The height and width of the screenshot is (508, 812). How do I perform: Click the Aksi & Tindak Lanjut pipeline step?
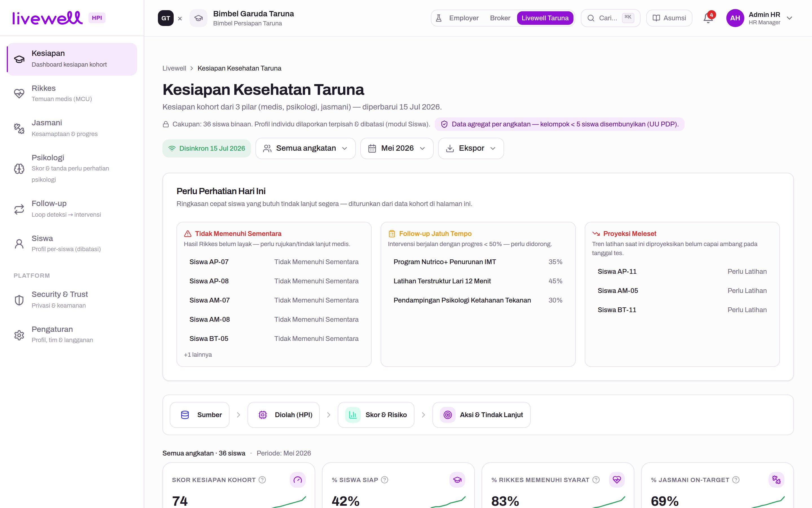(482, 415)
